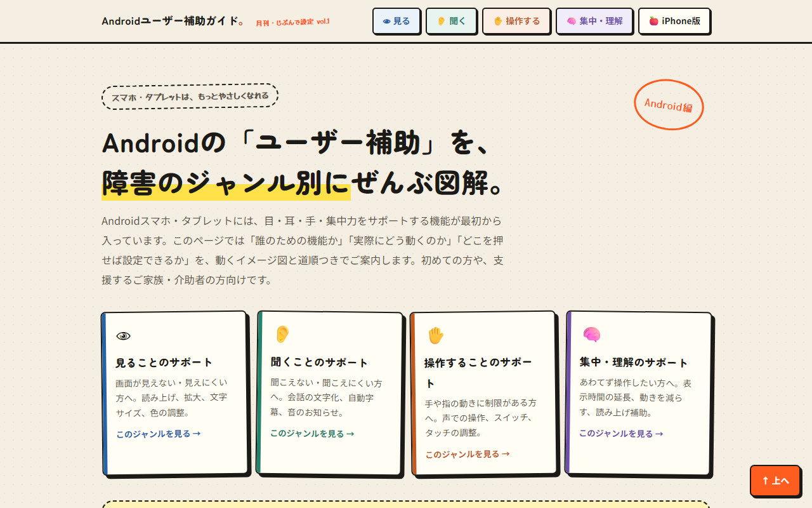Click the brain icon in the 集中・理解のサポート card

coord(591,334)
